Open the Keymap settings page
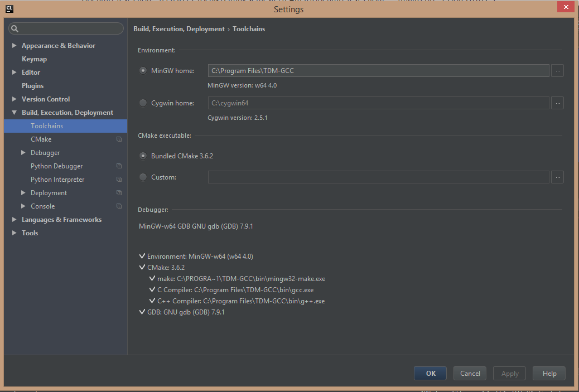 [35, 59]
